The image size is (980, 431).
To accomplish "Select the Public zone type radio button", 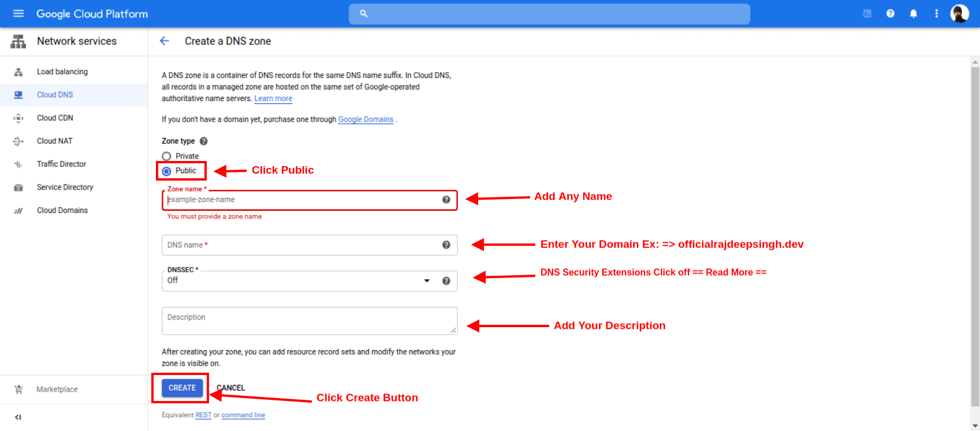I will [166, 171].
